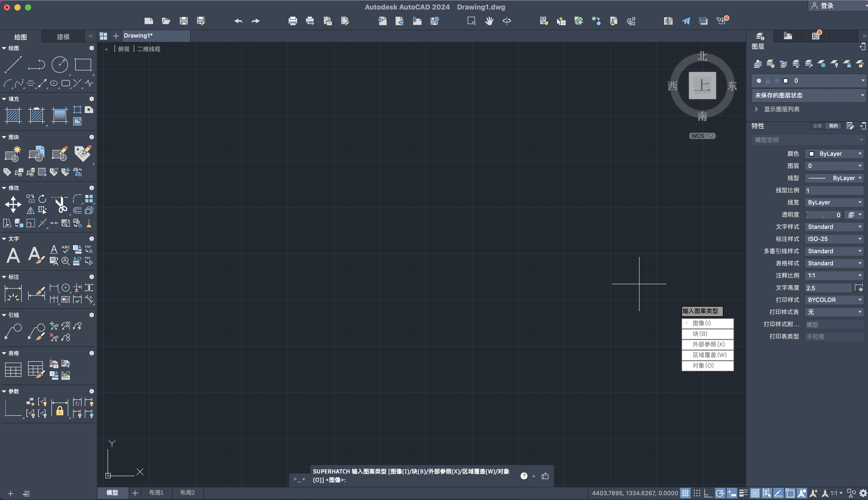Select the Rectangle drawing tool

(83, 65)
